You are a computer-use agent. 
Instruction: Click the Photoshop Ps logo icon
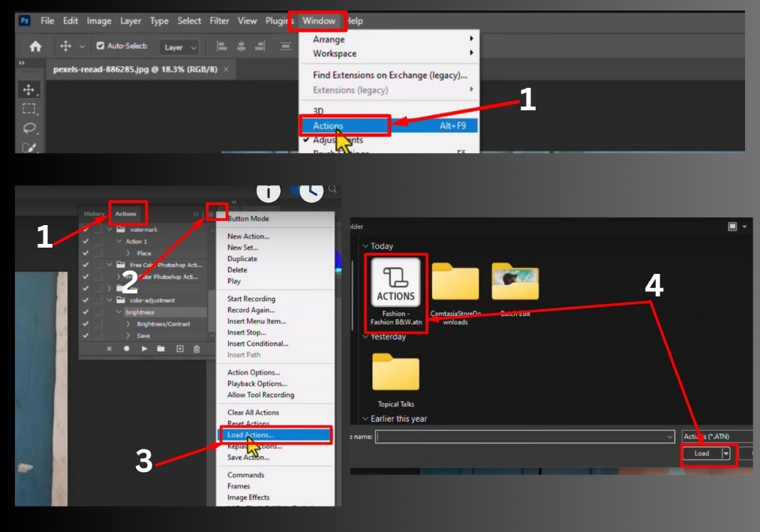coord(25,21)
